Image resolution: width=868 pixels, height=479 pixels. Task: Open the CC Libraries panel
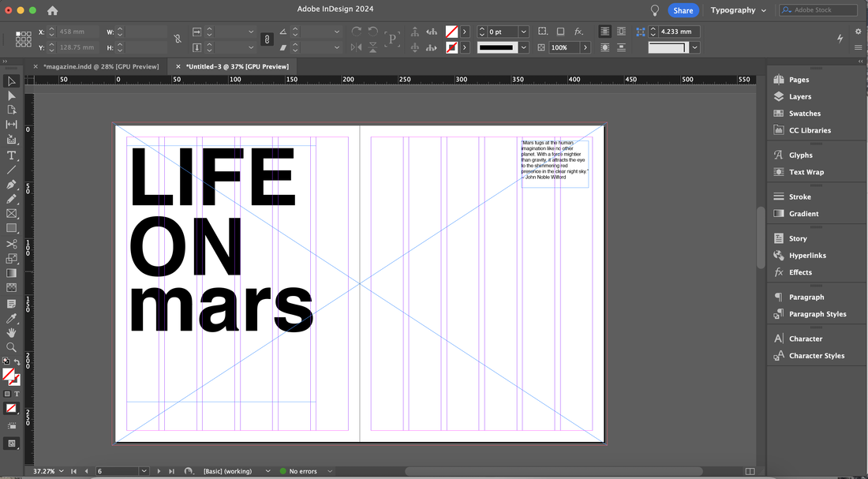810,130
